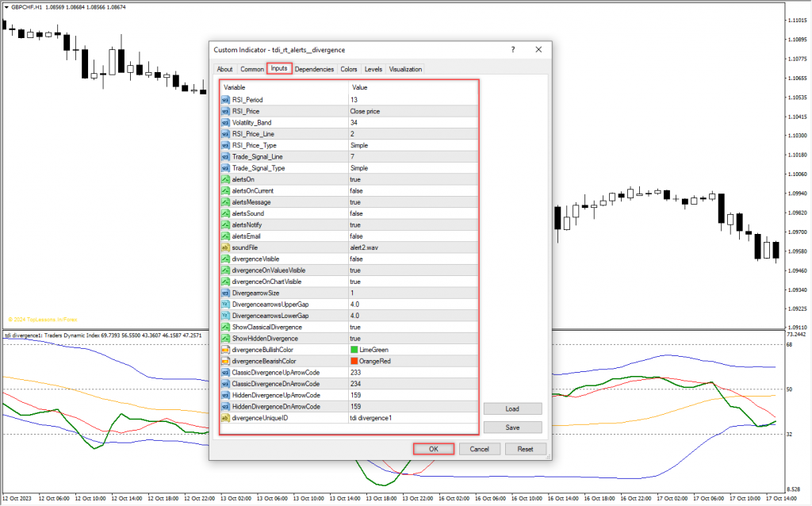
Task: Click the ShowHiddenDivergence boolean icon
Action: tap(226, 339)
